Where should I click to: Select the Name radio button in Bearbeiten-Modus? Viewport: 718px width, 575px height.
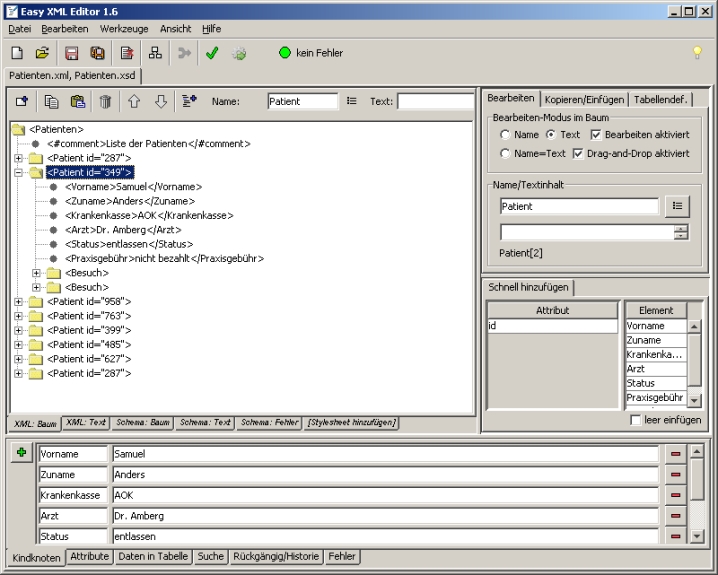506,135
